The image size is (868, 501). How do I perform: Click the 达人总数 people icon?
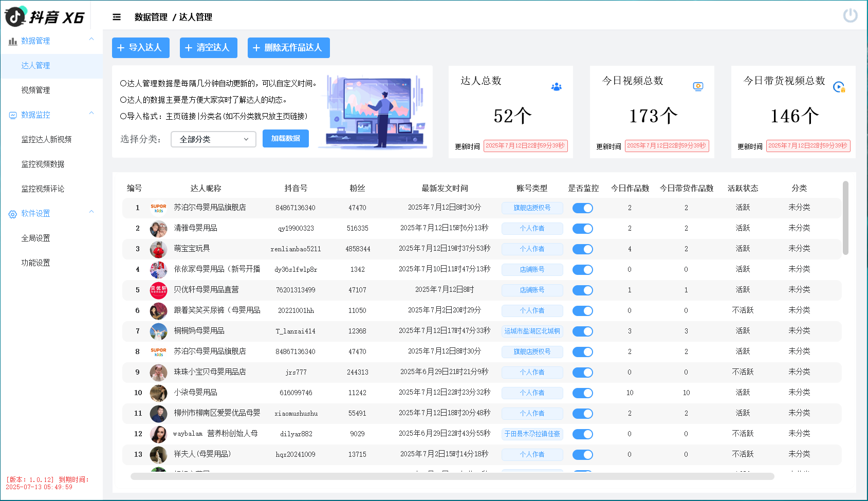click(x=557, y=87)
